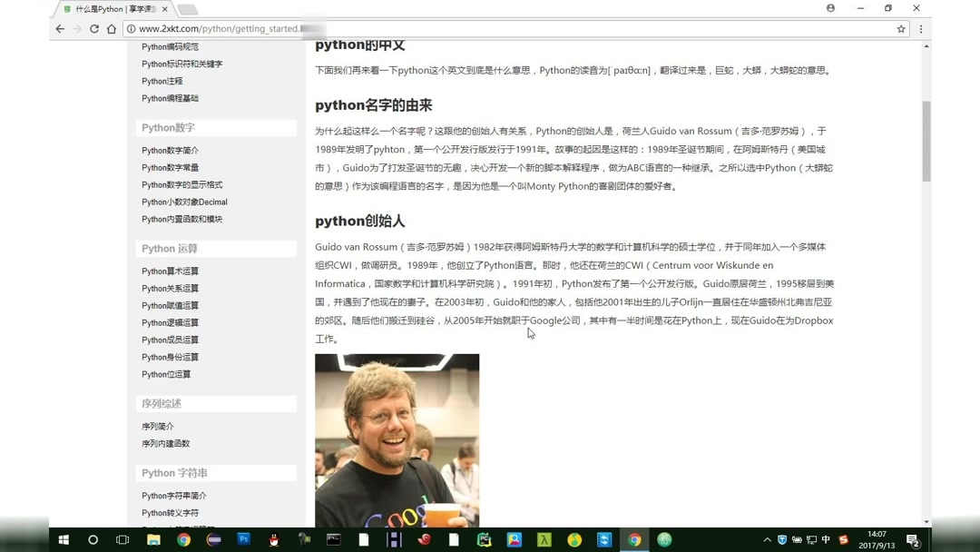Switch the Chinese input method indicator
The image size is (980, 552).
point(826,539)
